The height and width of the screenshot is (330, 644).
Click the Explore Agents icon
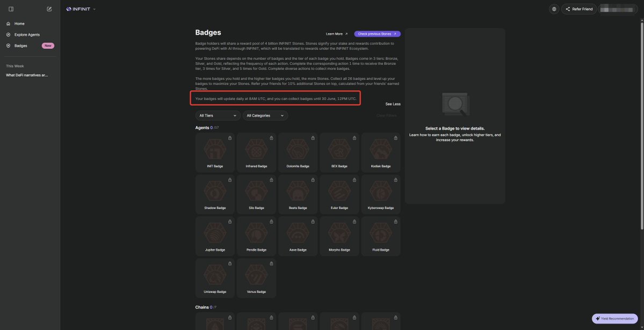8,35
